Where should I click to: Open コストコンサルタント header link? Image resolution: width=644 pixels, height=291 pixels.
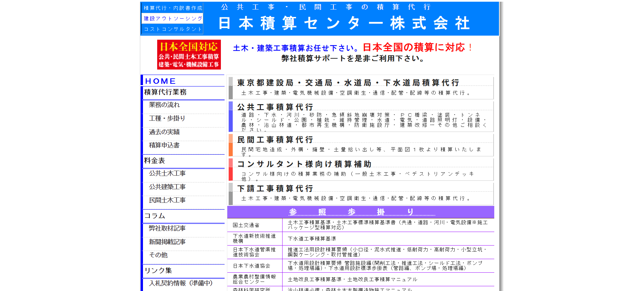click(x=172, y=29)
